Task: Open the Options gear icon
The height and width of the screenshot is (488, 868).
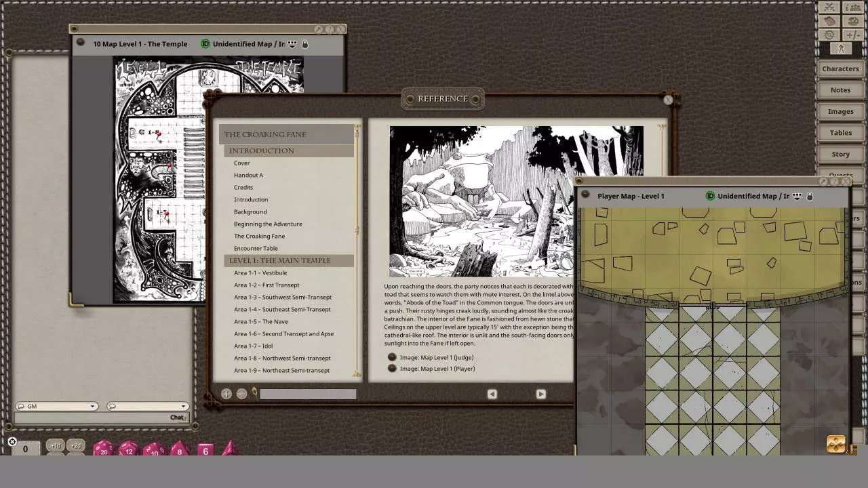Action: (829, 35)
